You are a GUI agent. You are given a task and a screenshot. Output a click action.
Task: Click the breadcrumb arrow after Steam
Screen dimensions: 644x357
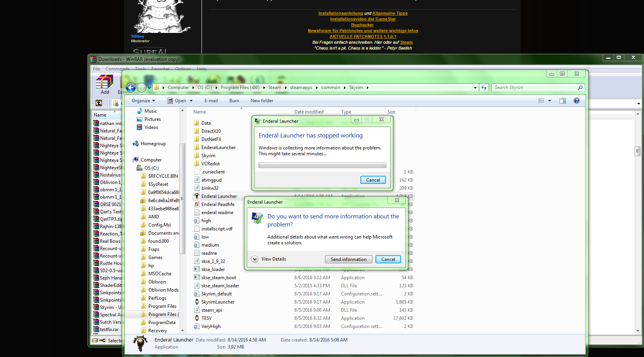coord(286,88)
